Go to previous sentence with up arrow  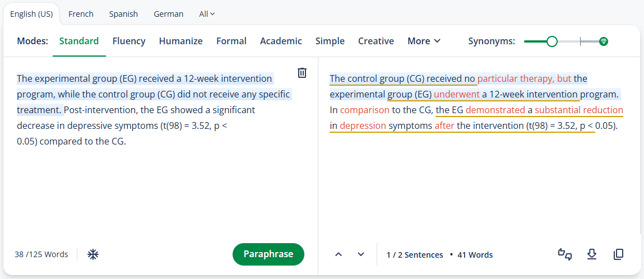click(x=339, y=254)
